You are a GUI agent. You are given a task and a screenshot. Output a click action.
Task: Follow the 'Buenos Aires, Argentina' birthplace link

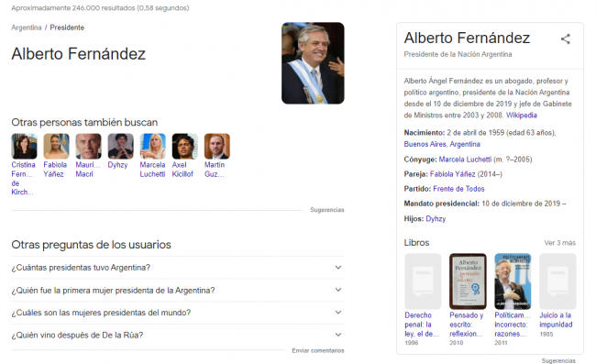click(442, 144)
